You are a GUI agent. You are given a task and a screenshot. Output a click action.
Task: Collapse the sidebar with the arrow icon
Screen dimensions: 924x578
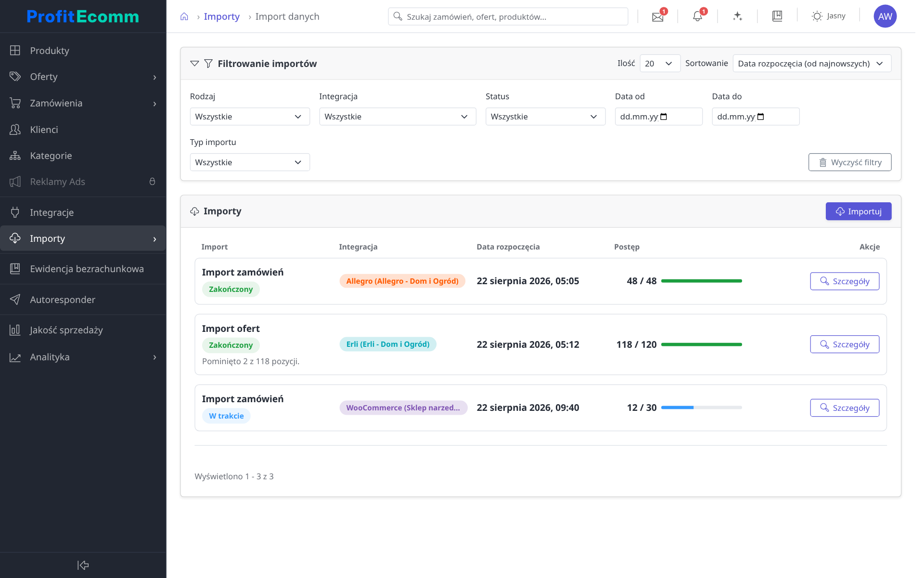[83, 565]
